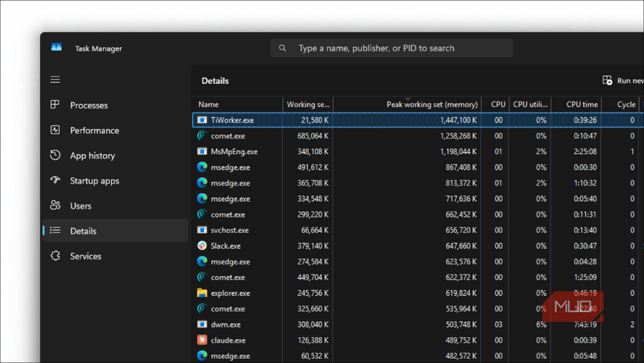Select the explorer.exe process name

tap(231, 293)
